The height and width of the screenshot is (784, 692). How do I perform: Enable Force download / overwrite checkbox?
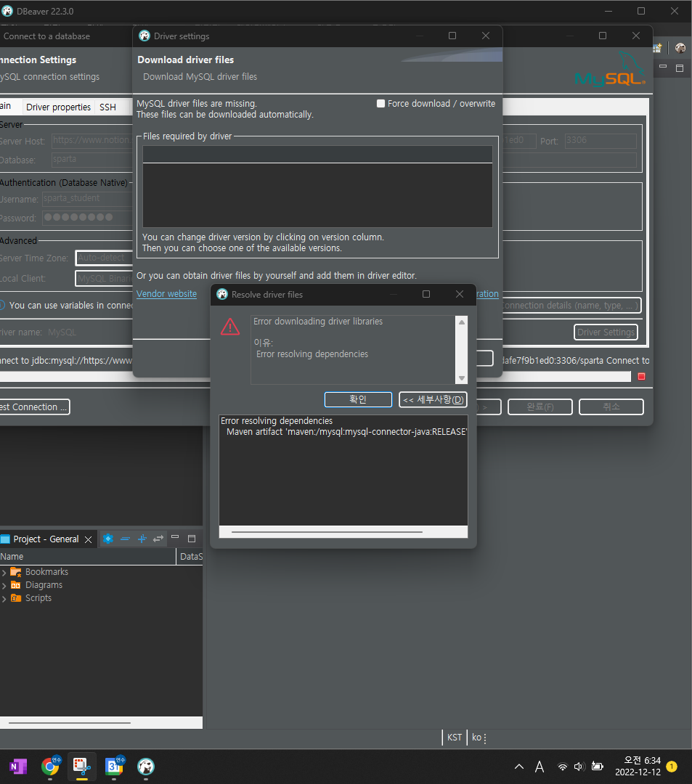[x=380, y=104]
